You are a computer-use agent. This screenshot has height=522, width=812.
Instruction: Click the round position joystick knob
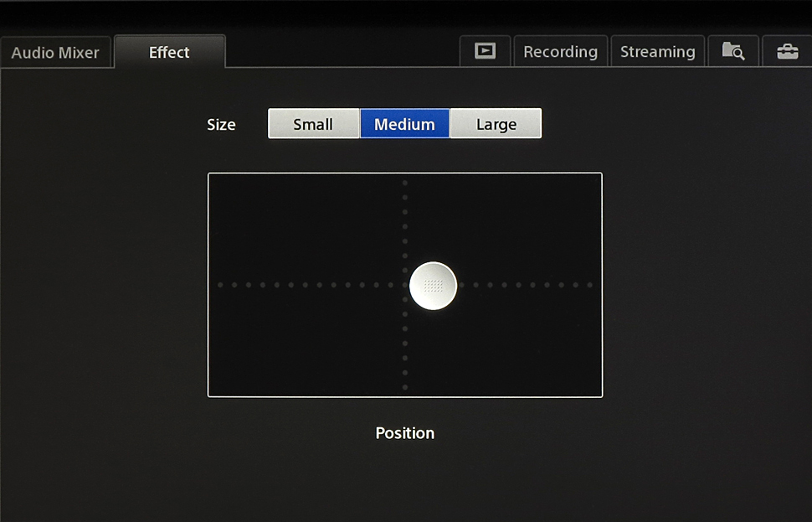(433, 286)
